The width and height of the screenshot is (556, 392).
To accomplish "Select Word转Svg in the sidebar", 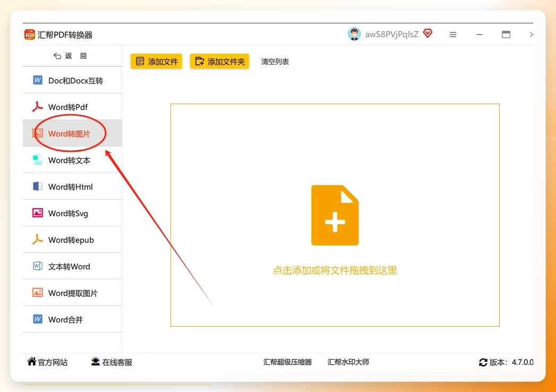I will pos(72,213).
